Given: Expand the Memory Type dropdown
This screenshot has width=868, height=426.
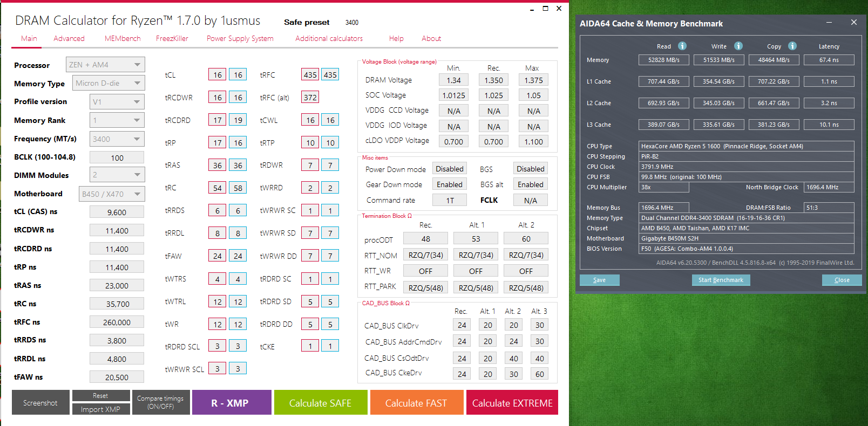Looking at the screenshot, I should (x=109, y=83).
